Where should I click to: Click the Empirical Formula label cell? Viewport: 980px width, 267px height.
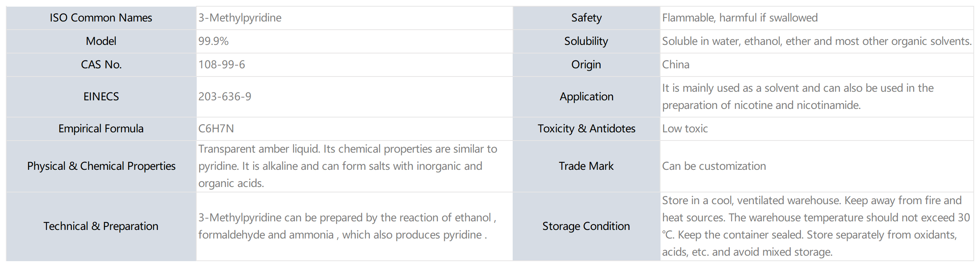pyautogui.click(x=101, y=129)
